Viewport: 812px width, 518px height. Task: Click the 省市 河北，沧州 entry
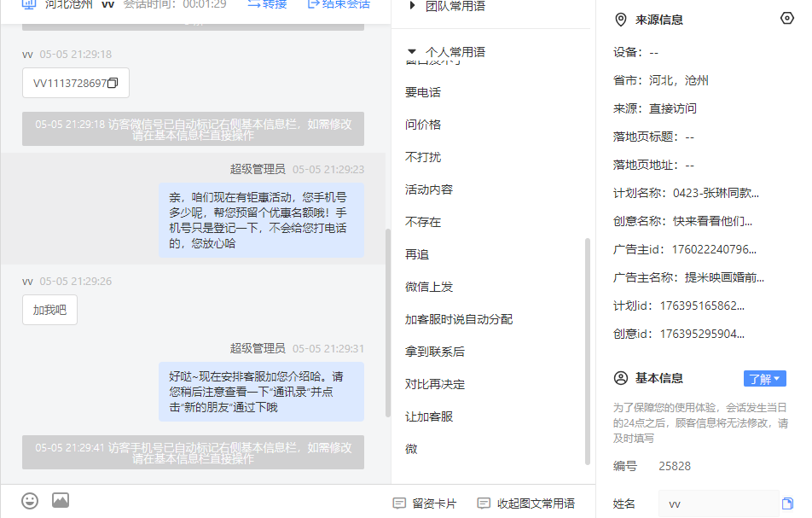[661, 80]
